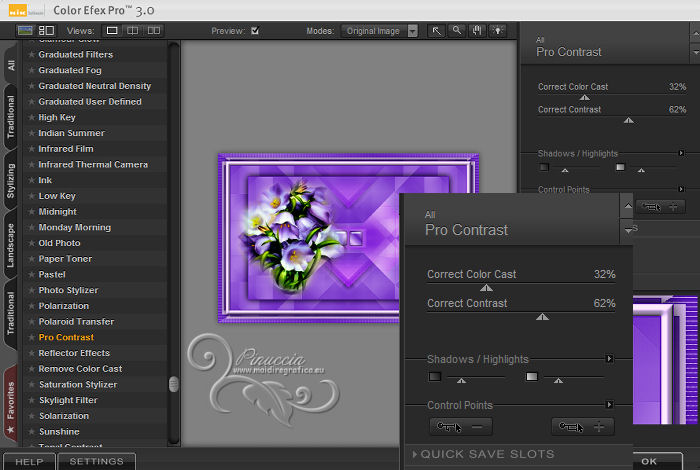Open the Stylizing category tab

[x=11, y=180]
